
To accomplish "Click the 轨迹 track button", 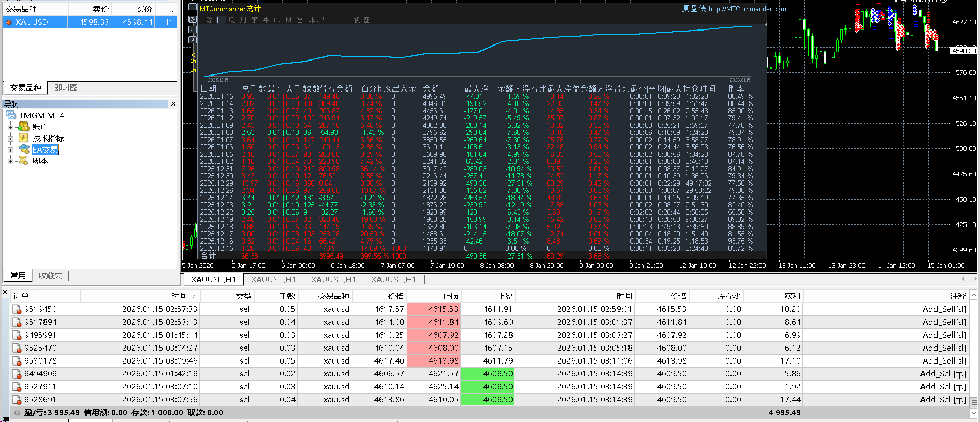I will (361, 20).
